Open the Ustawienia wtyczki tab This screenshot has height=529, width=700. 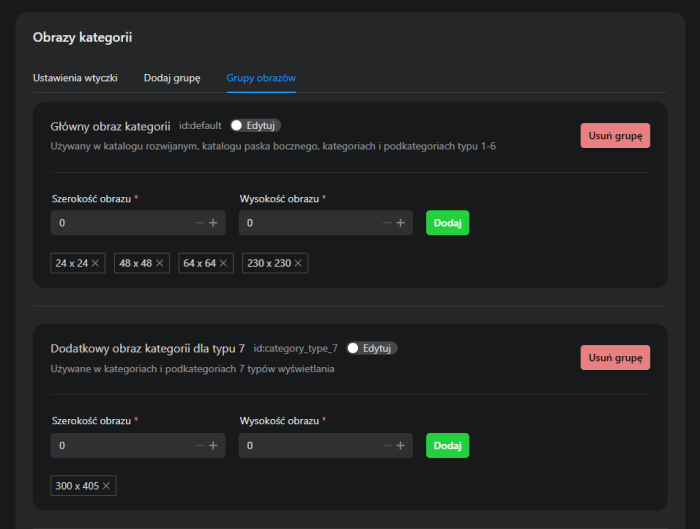point(76,77)
